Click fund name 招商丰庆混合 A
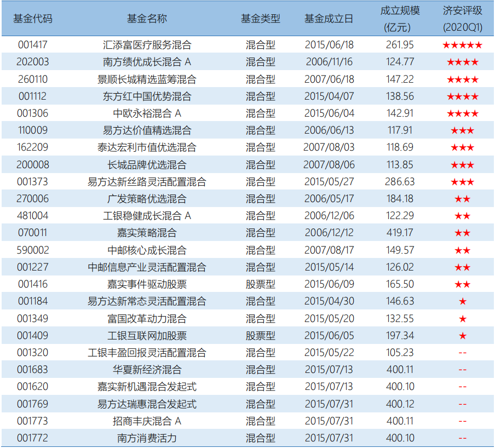Viewport: 495px width, 448px height. (147, 421)
